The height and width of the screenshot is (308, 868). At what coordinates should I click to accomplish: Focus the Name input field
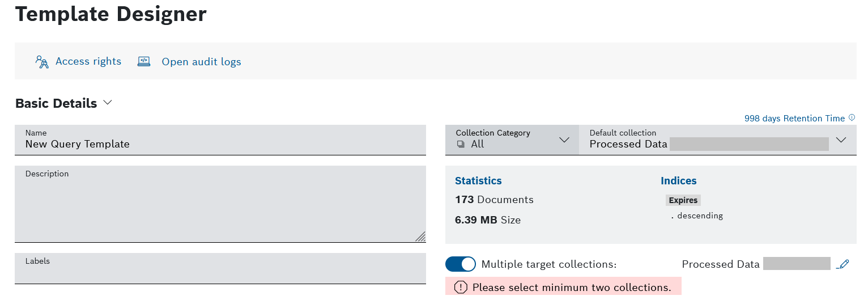[220, 144]
